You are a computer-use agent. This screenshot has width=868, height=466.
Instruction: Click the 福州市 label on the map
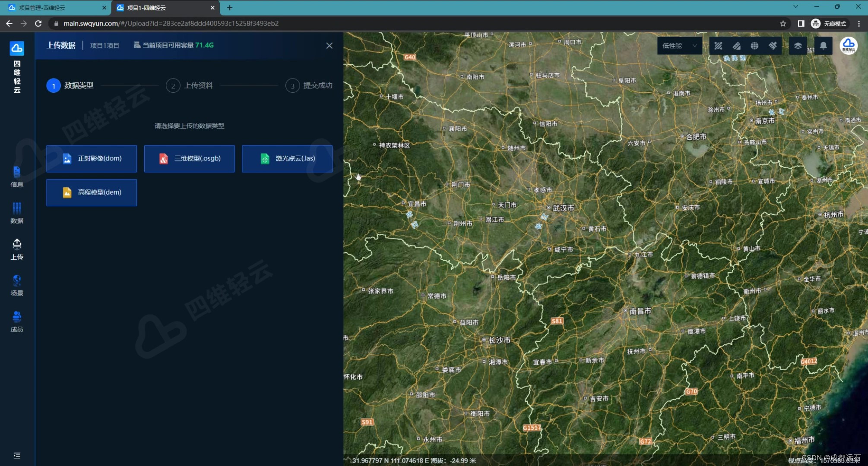point(804,441)
